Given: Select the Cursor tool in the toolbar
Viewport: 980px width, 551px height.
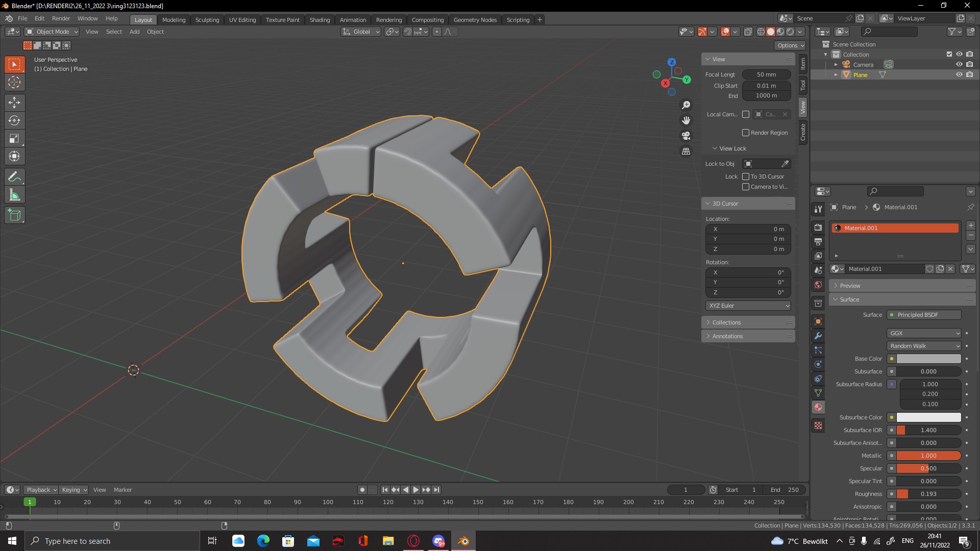Looking at the screenshot, I should (14, 82).
